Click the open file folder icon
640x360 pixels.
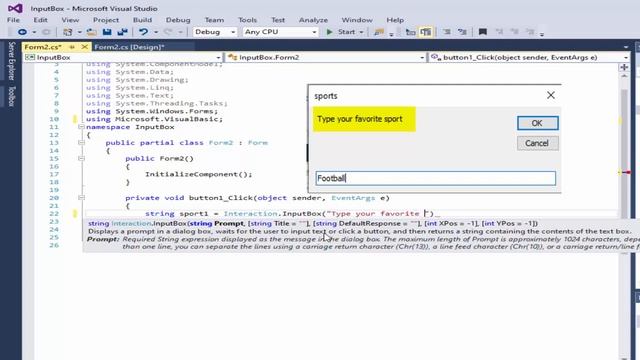pyautogui.click(x=91, y=32)
